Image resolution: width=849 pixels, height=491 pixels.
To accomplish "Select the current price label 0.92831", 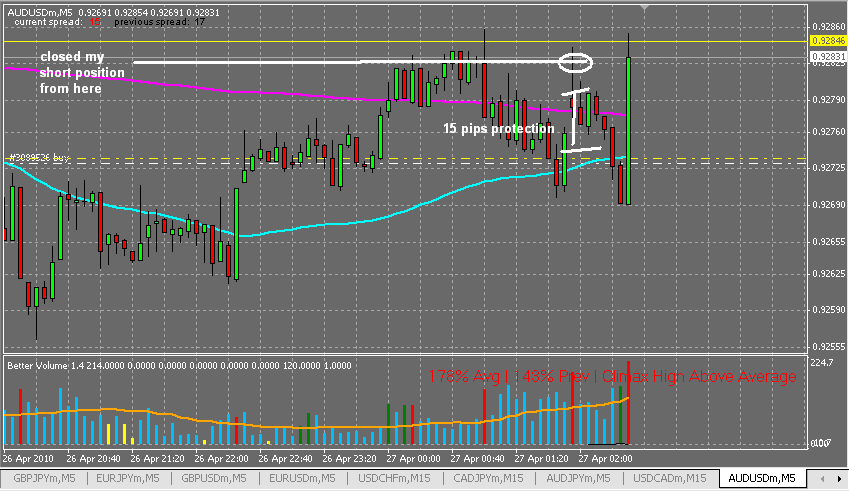I will 828,56.
